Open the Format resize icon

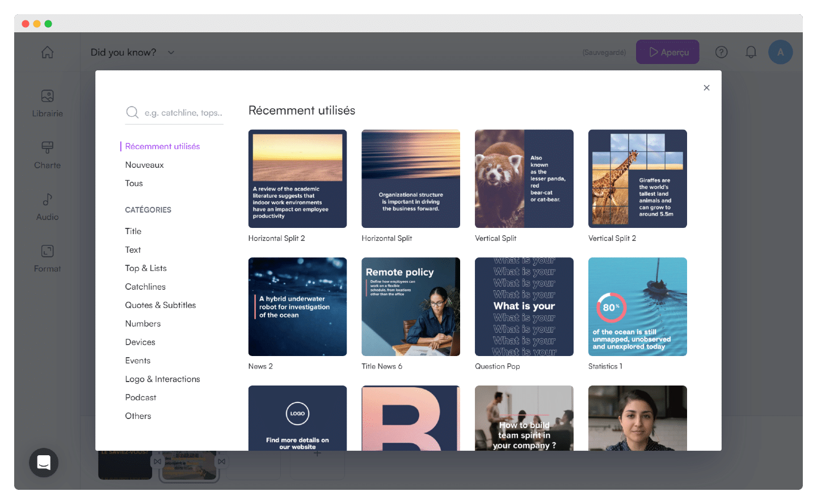pos(48,251)
